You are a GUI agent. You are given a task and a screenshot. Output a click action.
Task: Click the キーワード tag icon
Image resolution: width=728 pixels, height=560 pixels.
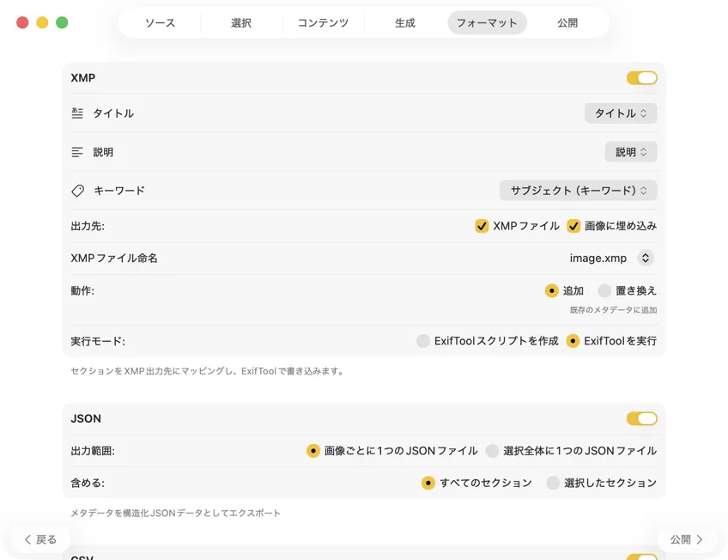pos(77,191)
